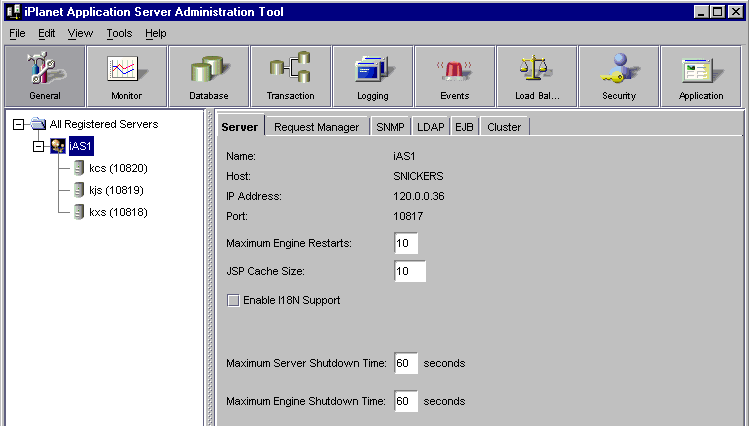This screenshot has width=749, height=426.
Task: Click the port value 10817
Action: [408, 216]
